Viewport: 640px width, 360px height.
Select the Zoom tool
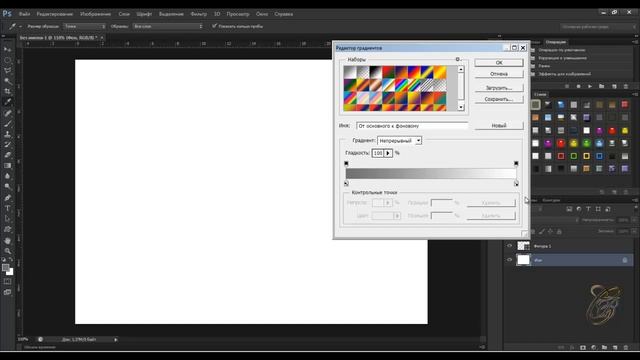pos(7,251)
